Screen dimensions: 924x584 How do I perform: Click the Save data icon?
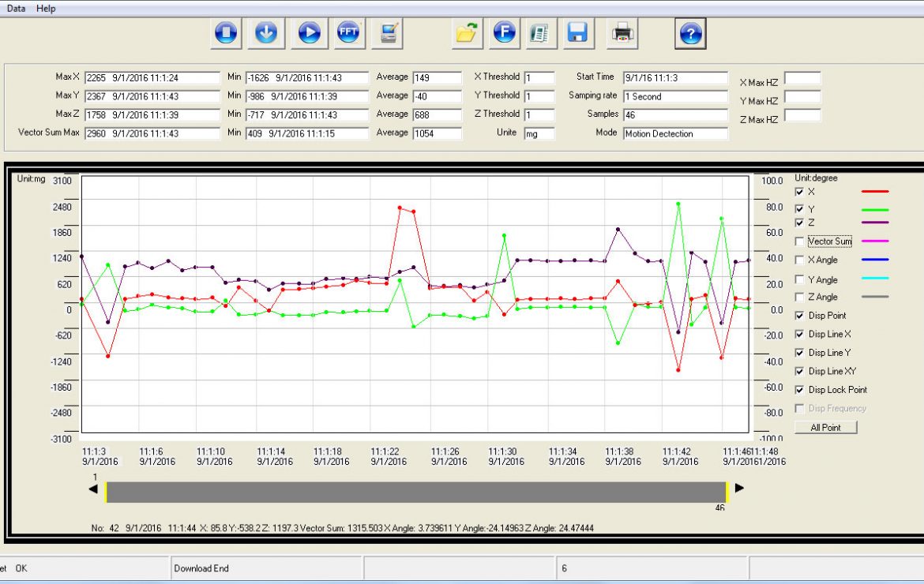[577, 32]
